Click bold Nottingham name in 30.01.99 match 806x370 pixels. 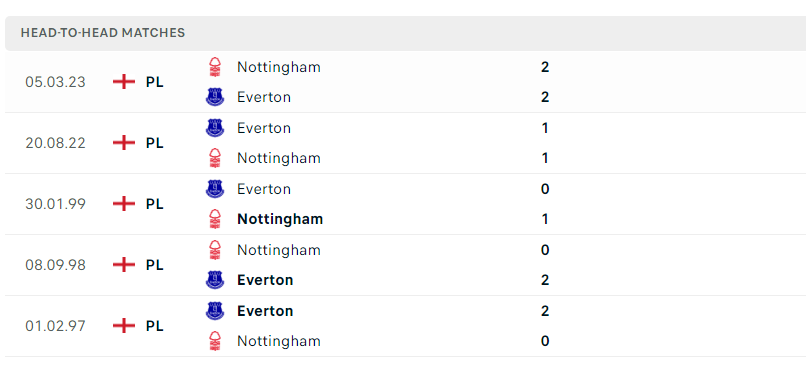[x=280, y=219]
